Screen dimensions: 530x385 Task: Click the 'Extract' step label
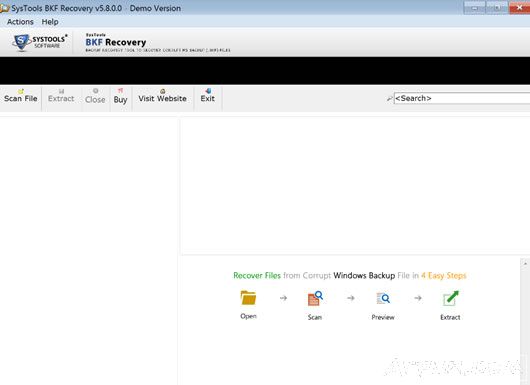450,317
